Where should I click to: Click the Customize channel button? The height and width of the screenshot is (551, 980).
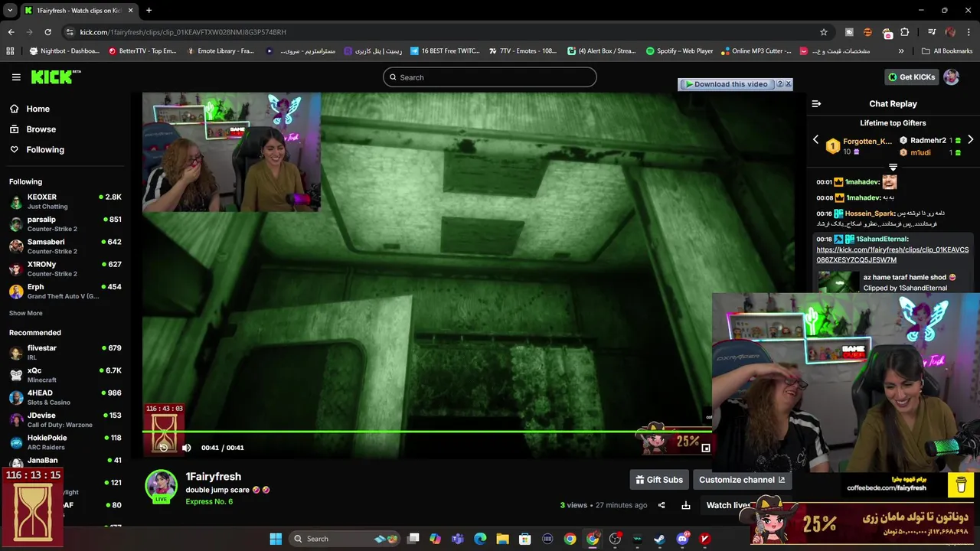point(742,480)
